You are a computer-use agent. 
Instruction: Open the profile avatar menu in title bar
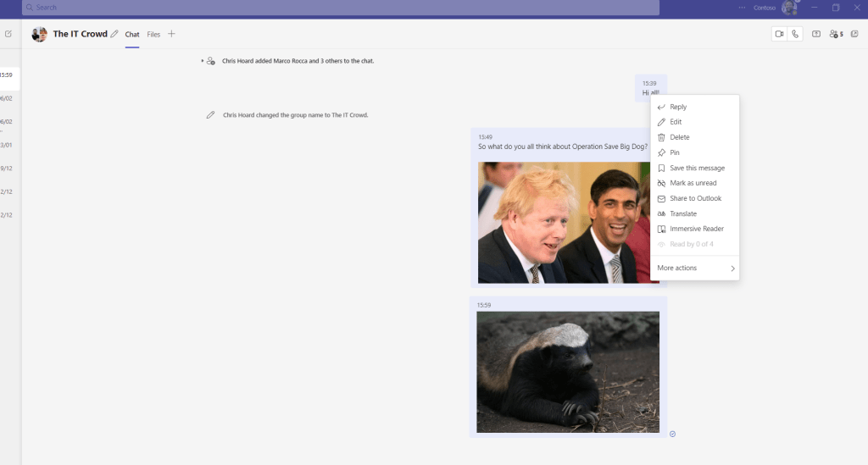point(789,8)
